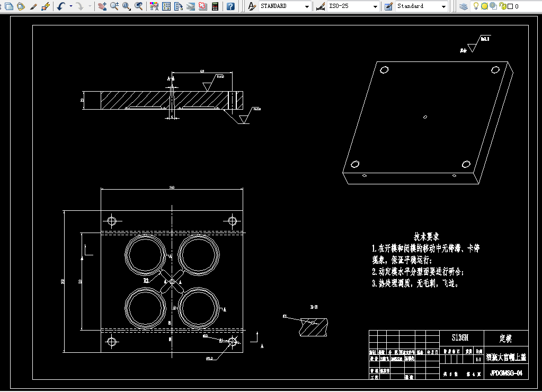Select the Zoom Realtime magnifier

tap(114, 6)
